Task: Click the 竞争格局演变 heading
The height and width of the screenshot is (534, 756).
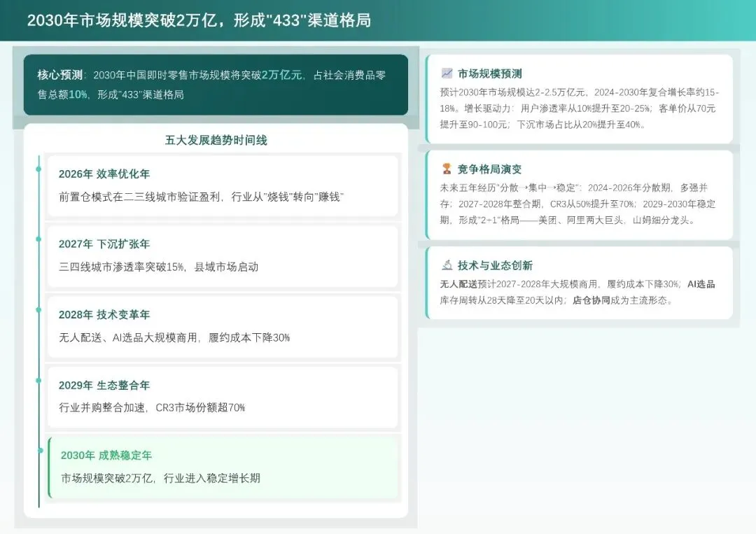Action: coord(489,169)
